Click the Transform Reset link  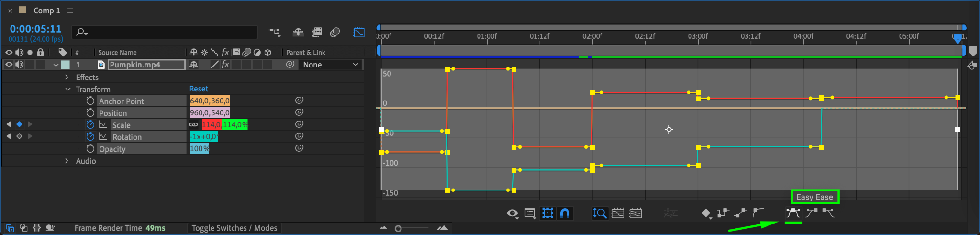click(x=199, y=89)
